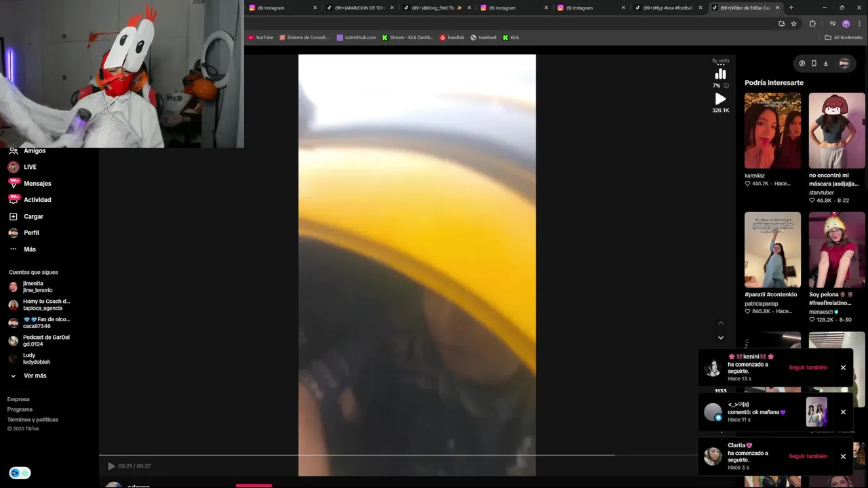Screen dimensions: 868x488
Task: Click the install app icon in address bar
Action: [x=781, y=24]
